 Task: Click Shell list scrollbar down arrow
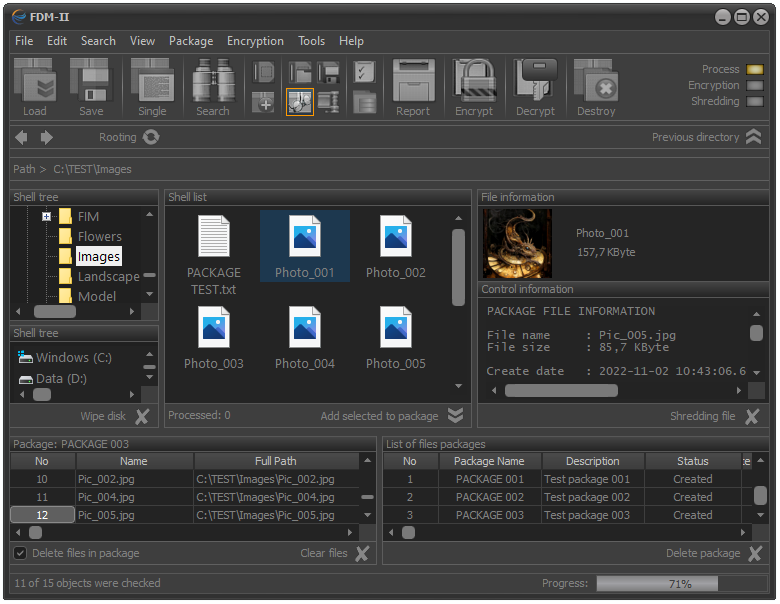[458, 386]
